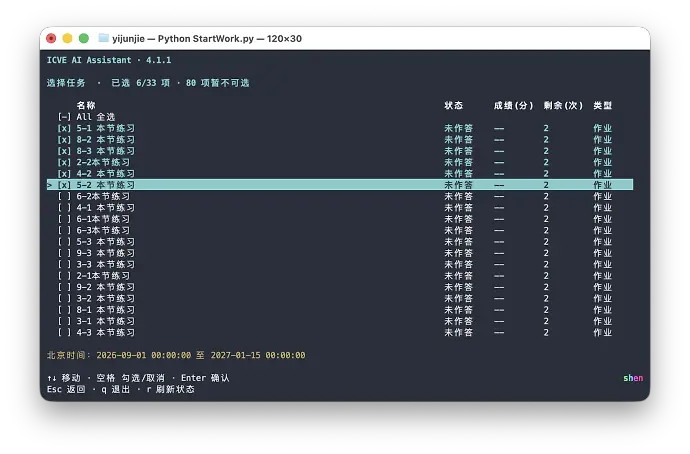Click the Enter 确认 hint

click(x=205, y=378)
